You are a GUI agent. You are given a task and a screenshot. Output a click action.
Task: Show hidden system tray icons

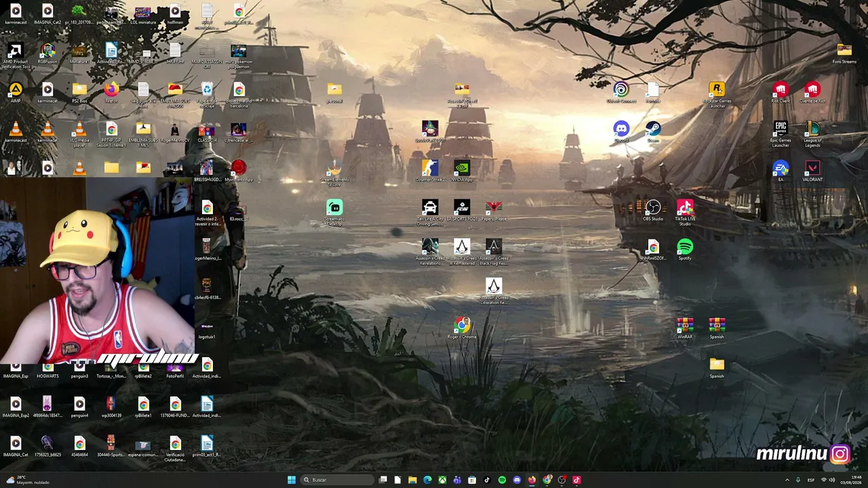(x=787, y=480)
